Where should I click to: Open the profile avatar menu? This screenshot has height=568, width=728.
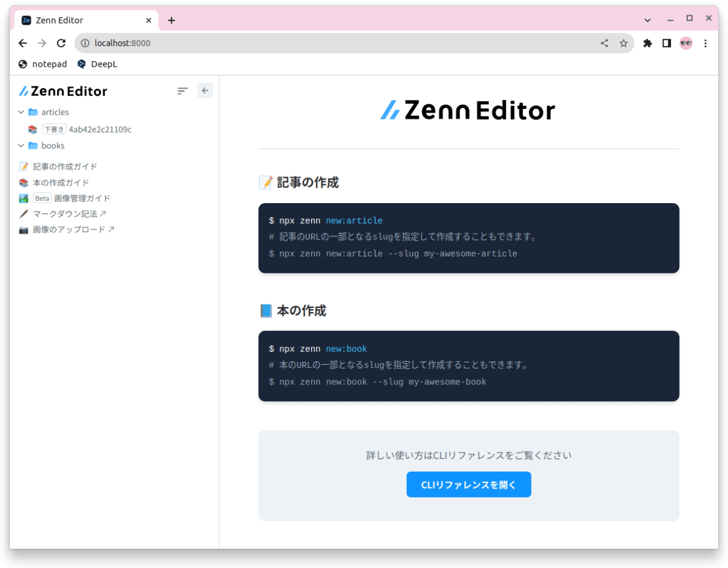click(x=686, y=43)
